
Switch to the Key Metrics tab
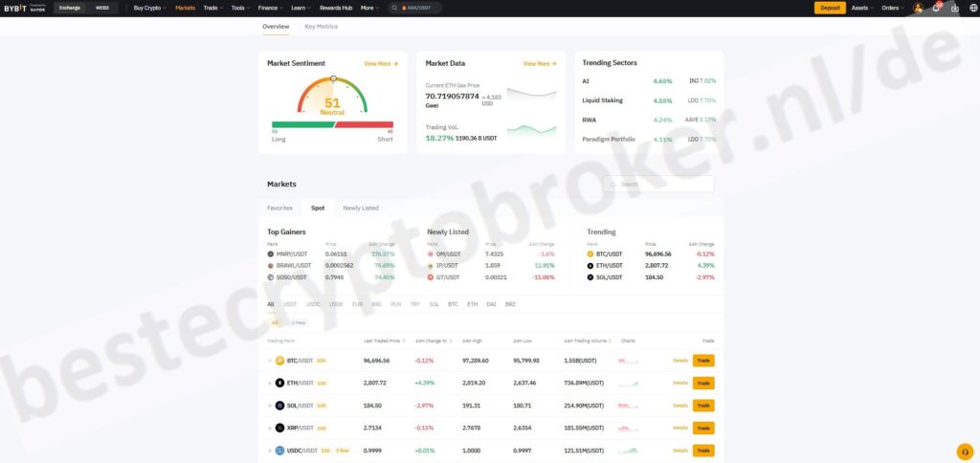coord(321,27)
